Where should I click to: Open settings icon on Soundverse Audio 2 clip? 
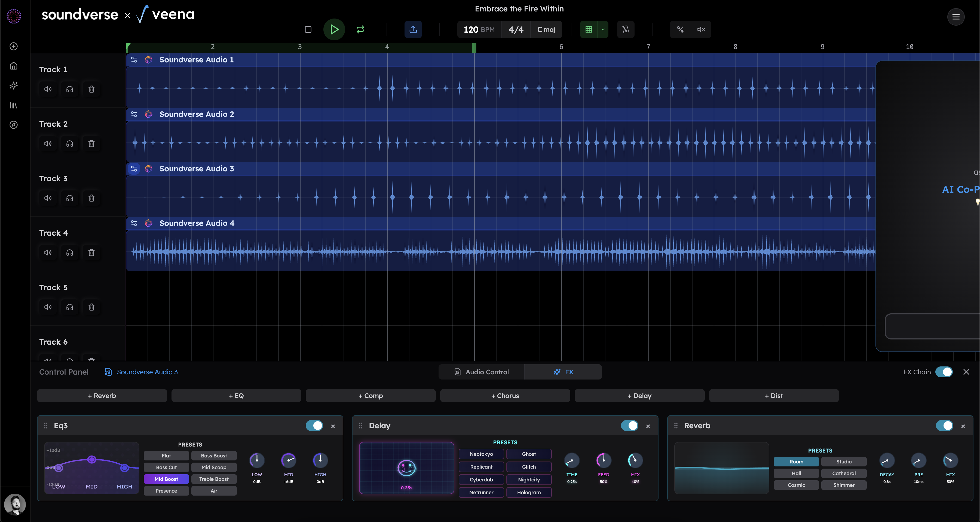[x=134, y=114]
